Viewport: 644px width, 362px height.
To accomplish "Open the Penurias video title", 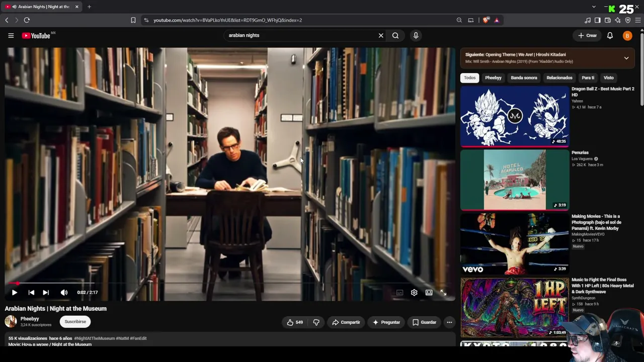I will pos(580,152).
